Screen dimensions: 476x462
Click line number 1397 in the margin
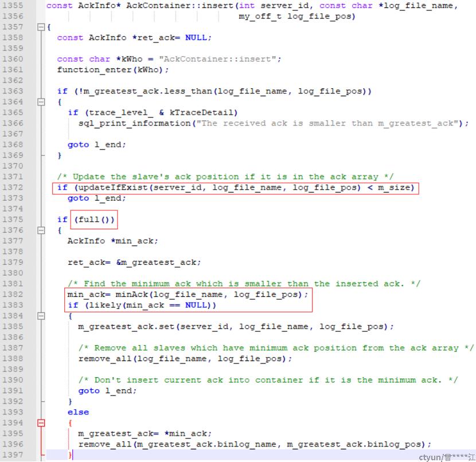tap(13, 455)
